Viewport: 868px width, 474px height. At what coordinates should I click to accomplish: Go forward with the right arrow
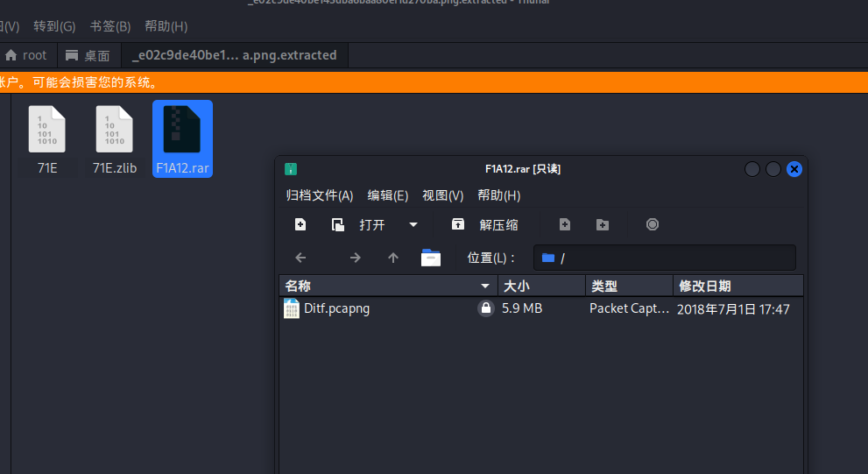point(355,258)
